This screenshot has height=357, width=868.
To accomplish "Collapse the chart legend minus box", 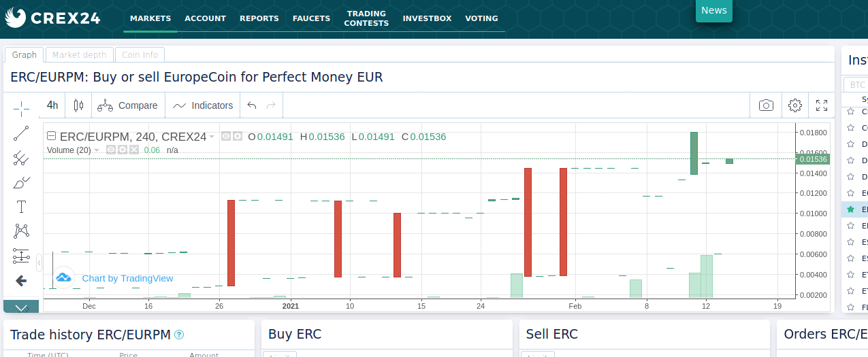I will (x=51, y=137).
